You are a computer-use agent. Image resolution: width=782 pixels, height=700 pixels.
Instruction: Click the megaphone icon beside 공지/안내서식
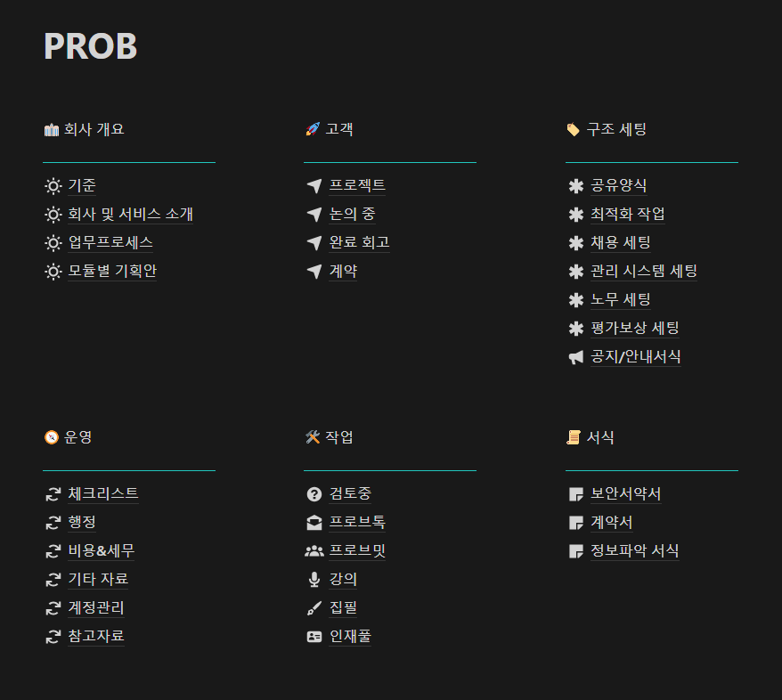(x=576, y=356)
